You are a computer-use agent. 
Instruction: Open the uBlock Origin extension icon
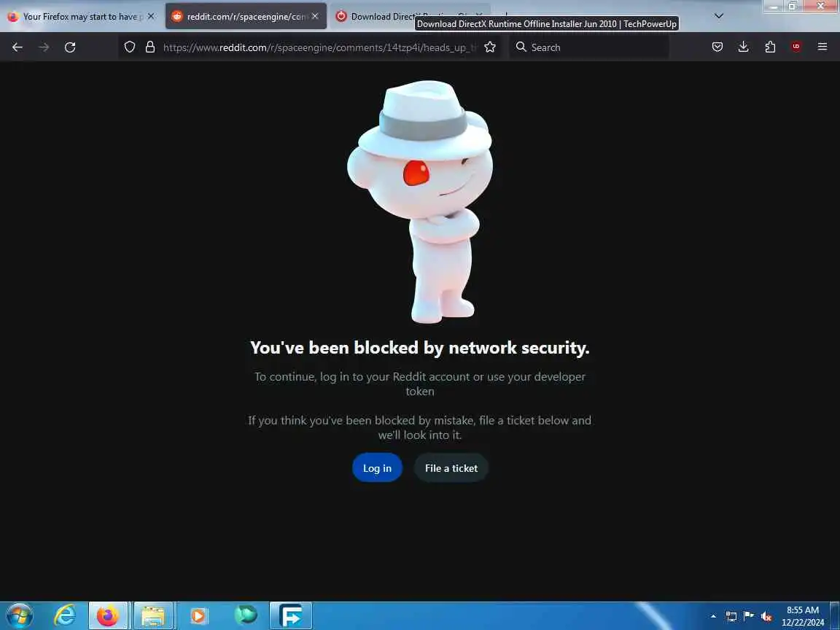(796, 47)
